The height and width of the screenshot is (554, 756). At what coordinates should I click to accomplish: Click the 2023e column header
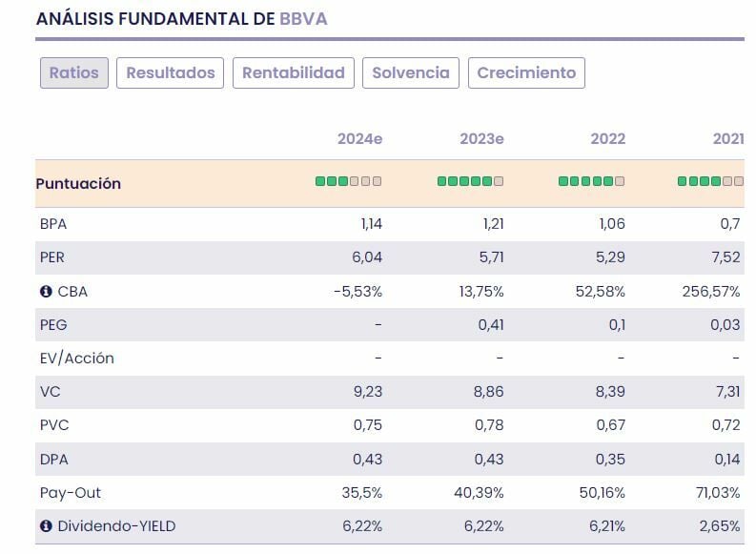point(481,139)
